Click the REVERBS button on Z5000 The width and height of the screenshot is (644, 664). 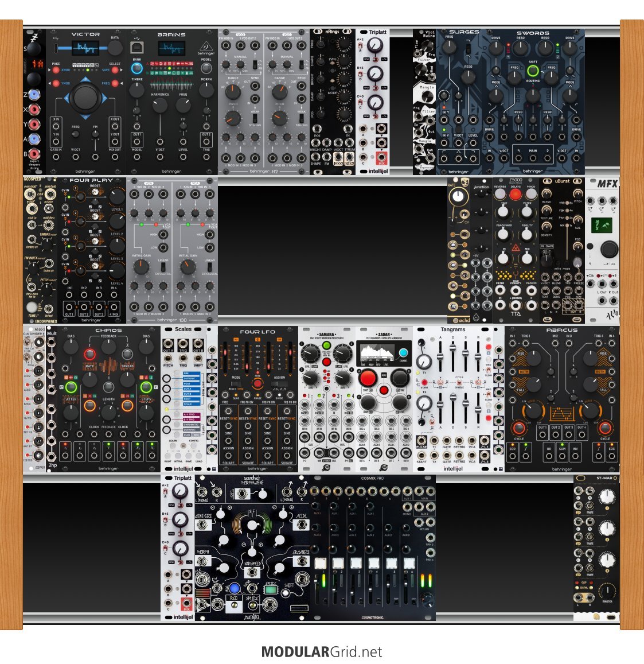coord(500,195)
